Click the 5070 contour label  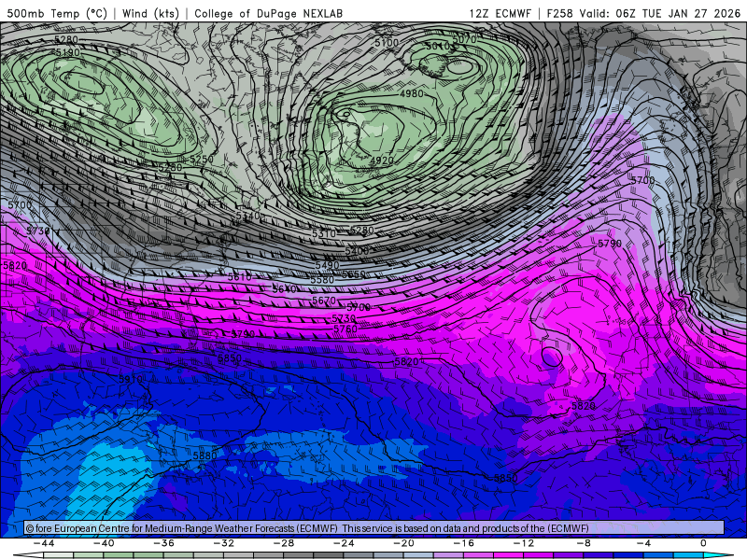coord(464,39)
